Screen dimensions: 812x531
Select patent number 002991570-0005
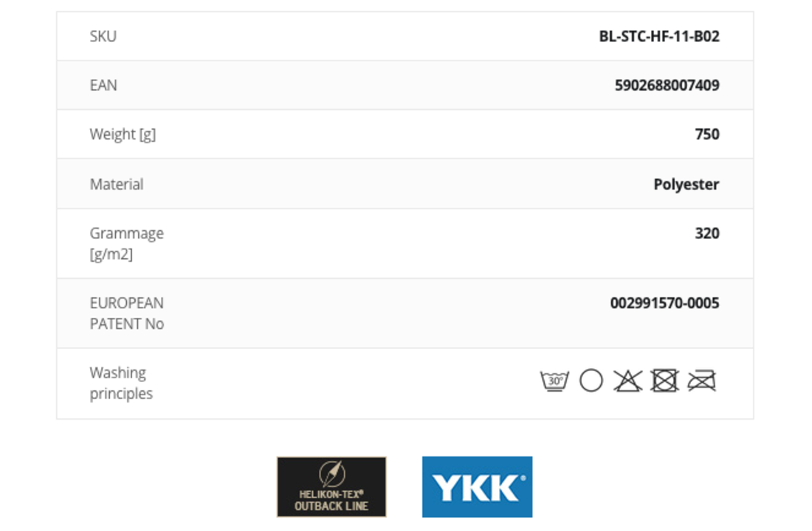coord(665,303)
